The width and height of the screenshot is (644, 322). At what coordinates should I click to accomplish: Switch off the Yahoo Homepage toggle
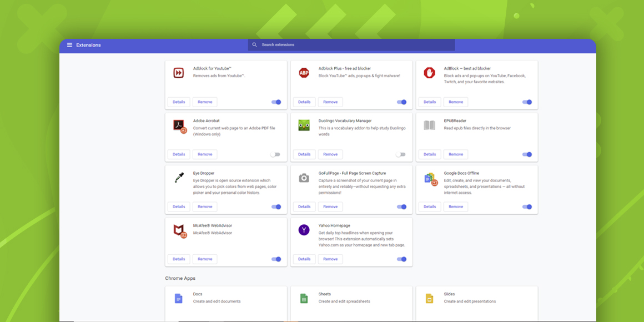click(x=402, y=259)
